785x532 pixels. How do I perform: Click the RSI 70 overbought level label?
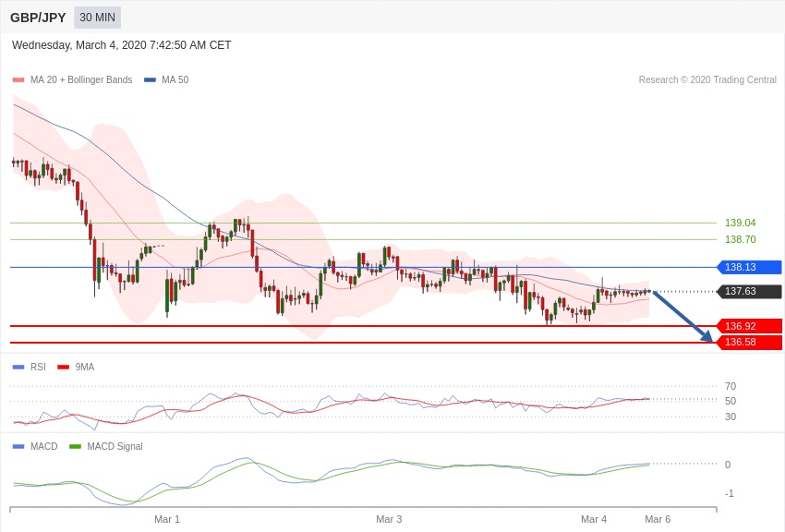(x=731, y=386)
